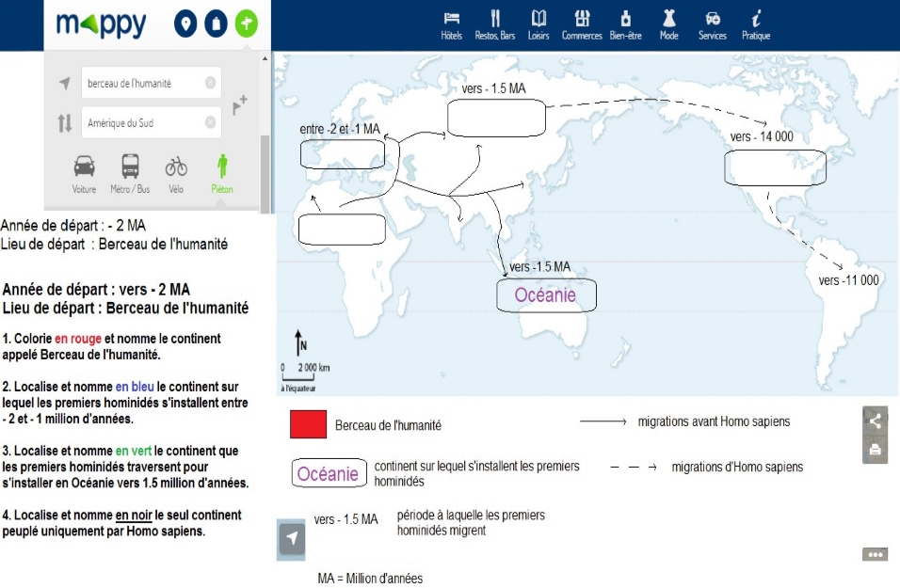Click the print icon beside the map
900x588 pixels.
(x=876, y=450)
